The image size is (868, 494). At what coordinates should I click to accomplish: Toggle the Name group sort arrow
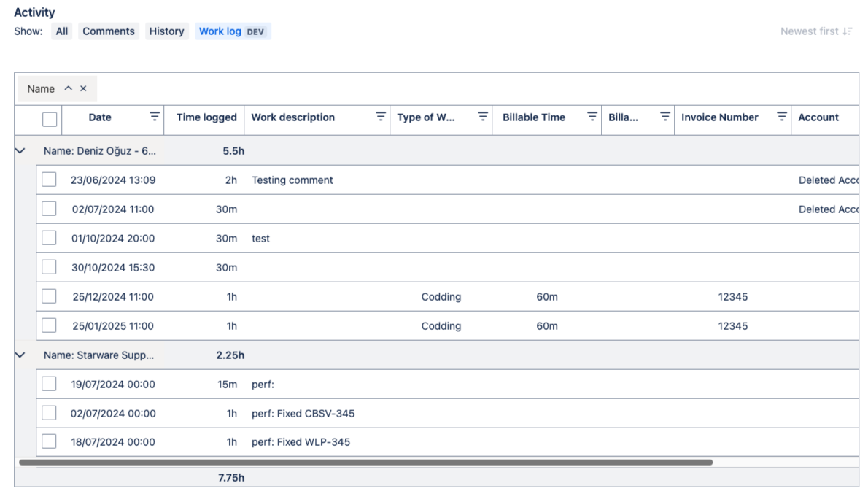tap(68, 88)
